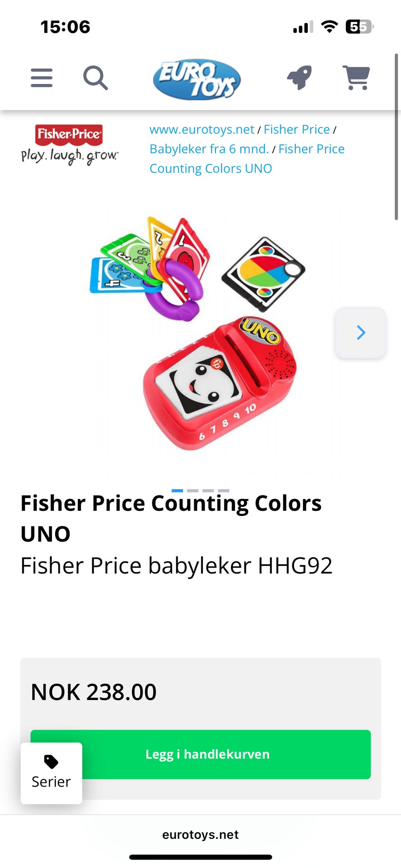This screenshot has height=868, width=401.
Task: Select the first image indicator dot
Action: point(178,490)
